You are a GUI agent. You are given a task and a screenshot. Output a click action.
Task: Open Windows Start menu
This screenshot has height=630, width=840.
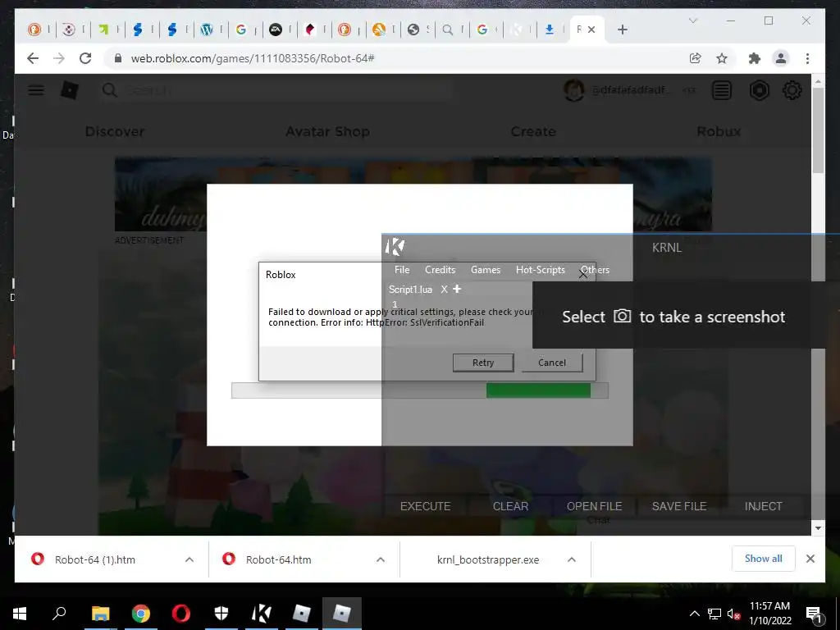(20, 613)
